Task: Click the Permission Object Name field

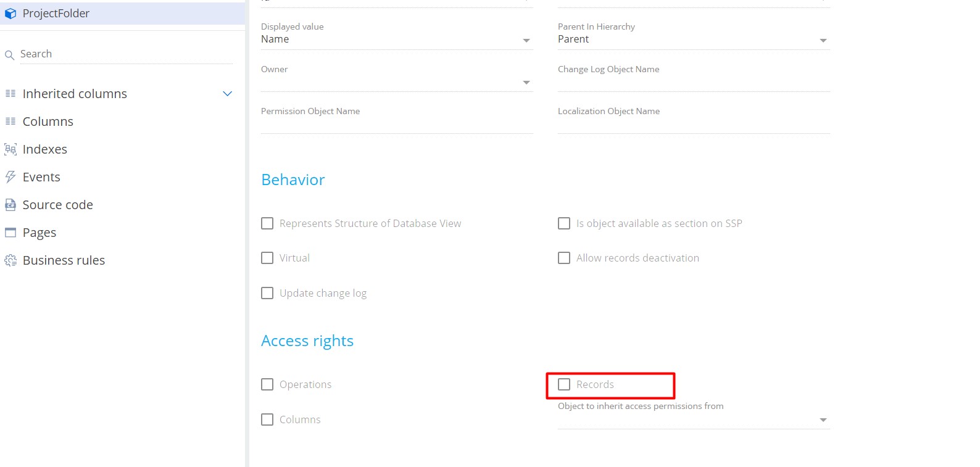Action: coord(396,125)
